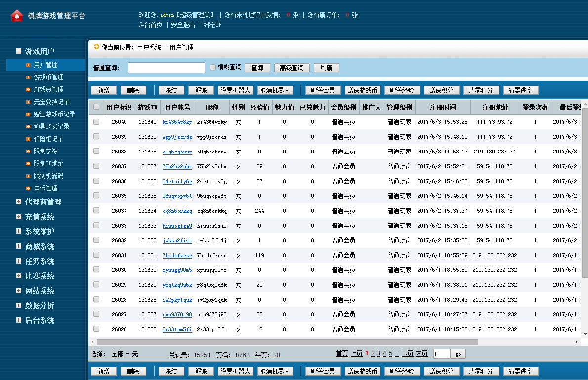Viewport: 588px width, 380px height.
Task: Click the orange arrow icon beside current location
Action: [96, 47]
